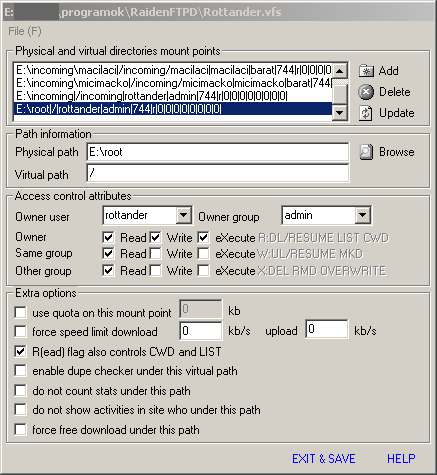
Task: Enable Other group Write checkbox
Action: (155, 270)
